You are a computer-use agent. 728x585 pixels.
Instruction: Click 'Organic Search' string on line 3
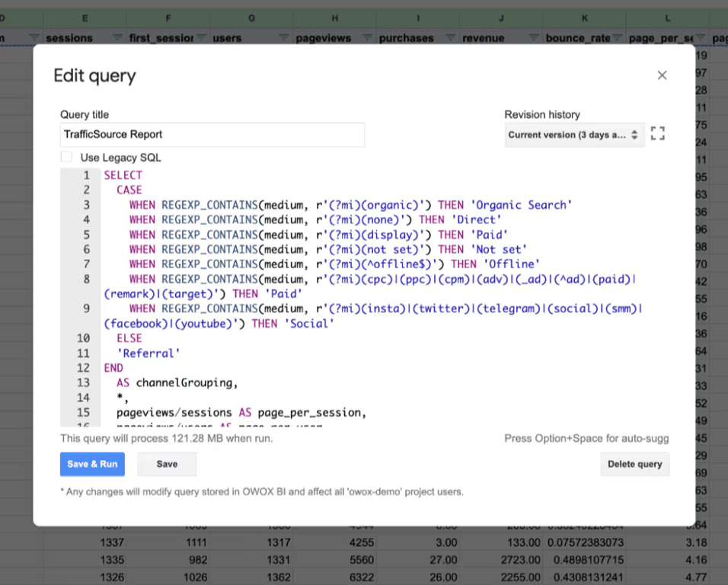522,205
